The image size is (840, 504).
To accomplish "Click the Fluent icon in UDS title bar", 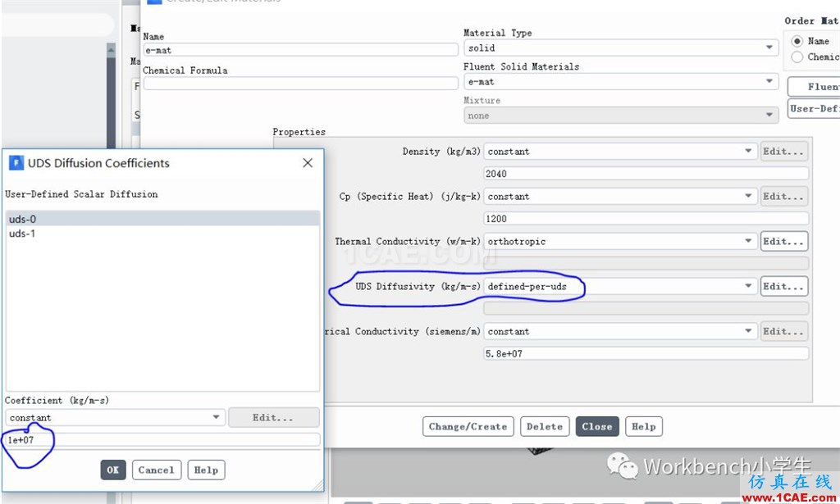I will coord(16,162).
